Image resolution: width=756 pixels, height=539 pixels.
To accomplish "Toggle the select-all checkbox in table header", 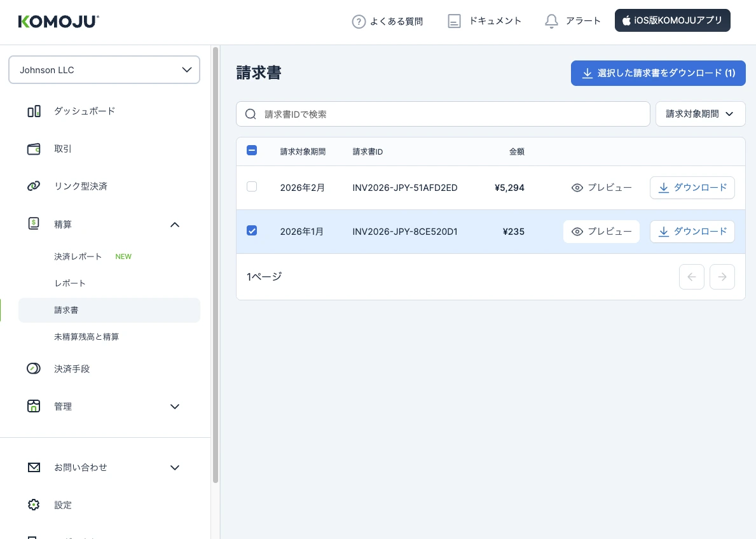I will [x=252, y=151].
